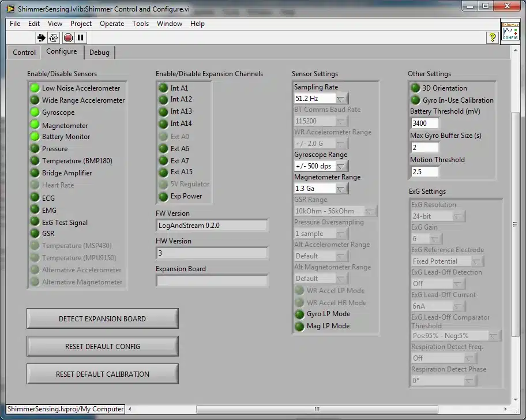Toggle the Mag LP Mode LED
526x420 pixels.
[x=299, y=327]
